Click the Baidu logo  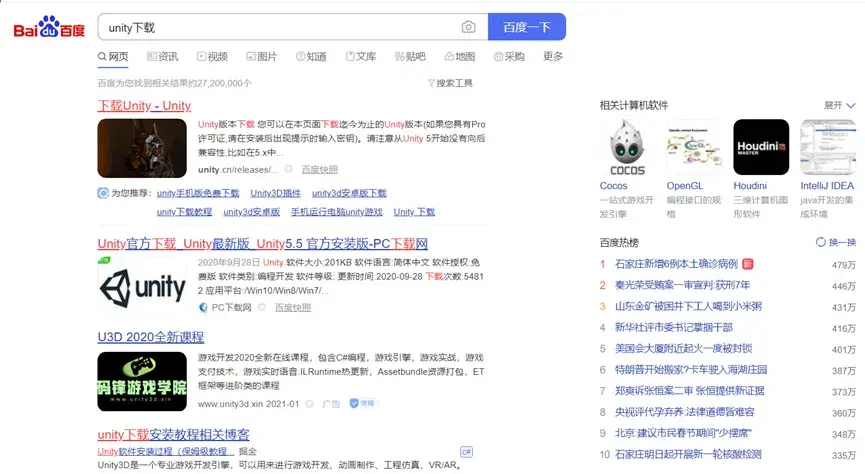(x=49, y=26)
